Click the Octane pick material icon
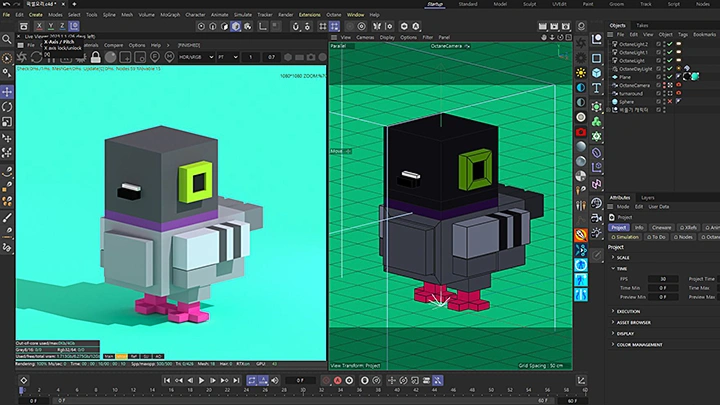The width and height of the screenshot is (720, 405). tap(169, 57)
